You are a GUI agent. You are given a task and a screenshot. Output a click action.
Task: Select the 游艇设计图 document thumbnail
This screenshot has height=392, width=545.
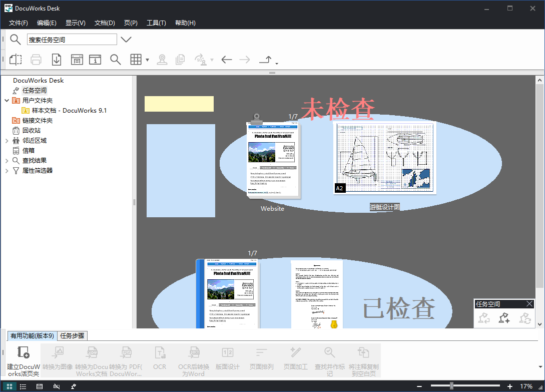(384, 158)
